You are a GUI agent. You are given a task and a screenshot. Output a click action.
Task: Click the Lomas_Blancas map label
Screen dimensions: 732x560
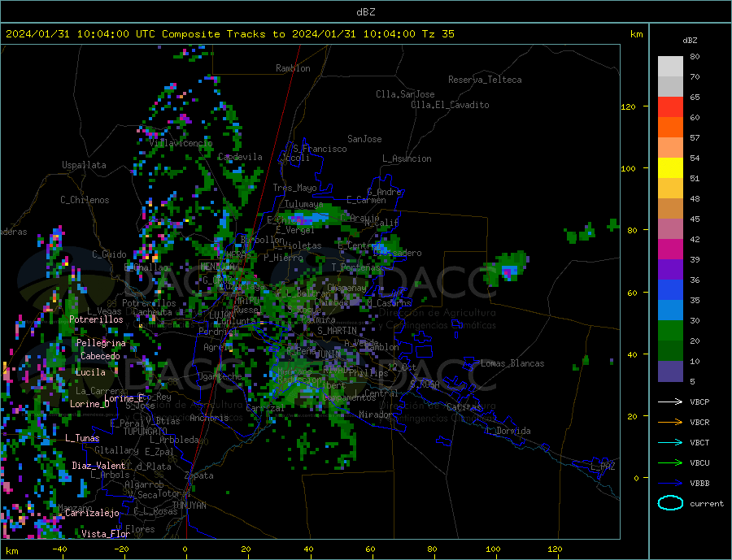click(x=512, y=363)
